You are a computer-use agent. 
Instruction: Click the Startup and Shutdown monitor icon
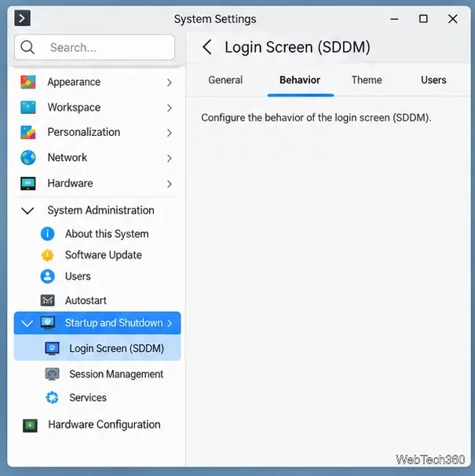(x=48, y=323)
